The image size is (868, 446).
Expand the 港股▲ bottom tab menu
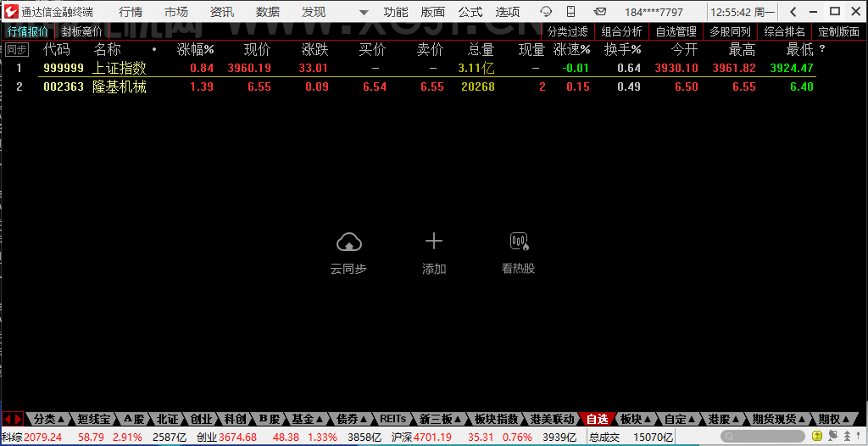pyautogui.click(x=722, y=419)
